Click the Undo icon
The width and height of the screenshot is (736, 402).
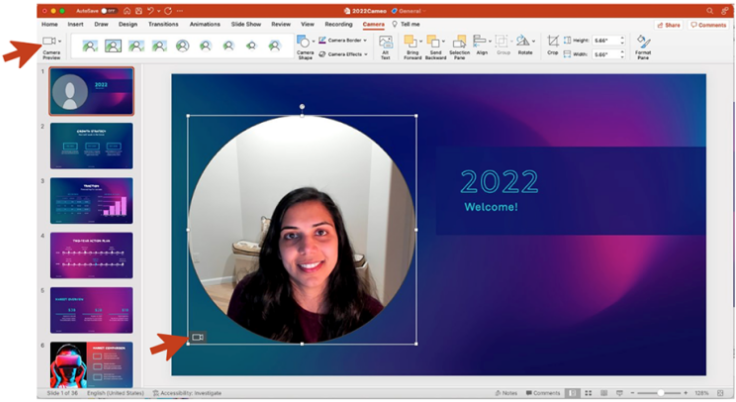(150, 11)
